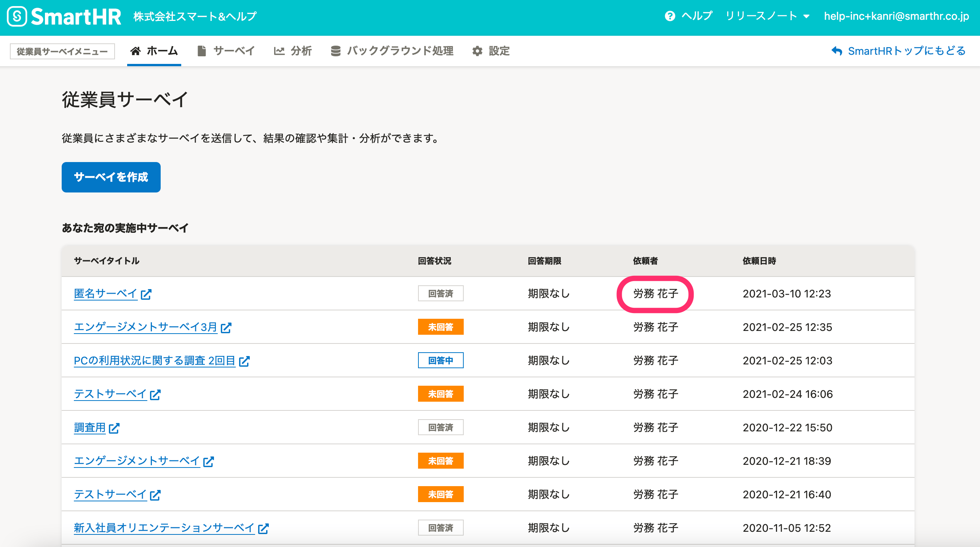Click the help question mark icon
This screenshot has height=547, width=980.
click(x=670, y=16)
